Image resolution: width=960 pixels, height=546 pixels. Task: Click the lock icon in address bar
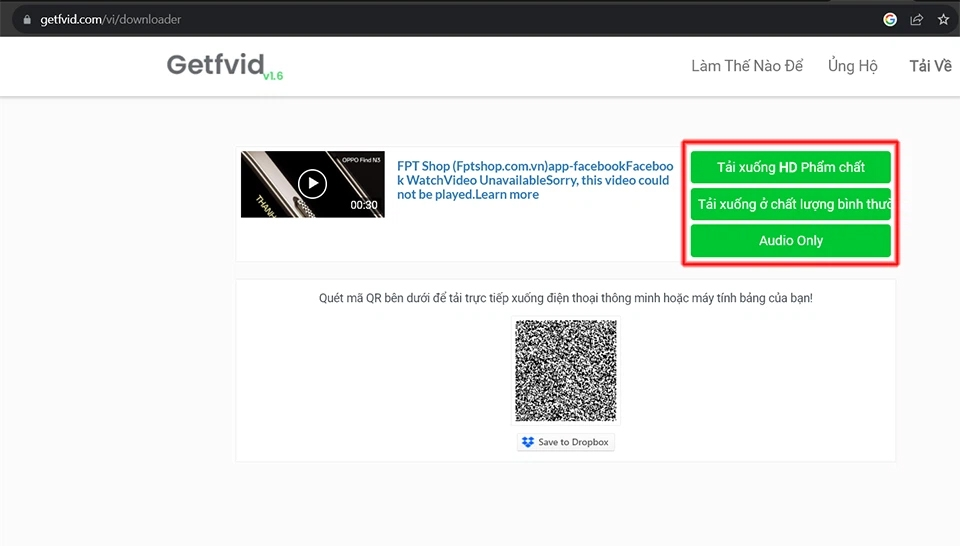[x=27, y=20]
